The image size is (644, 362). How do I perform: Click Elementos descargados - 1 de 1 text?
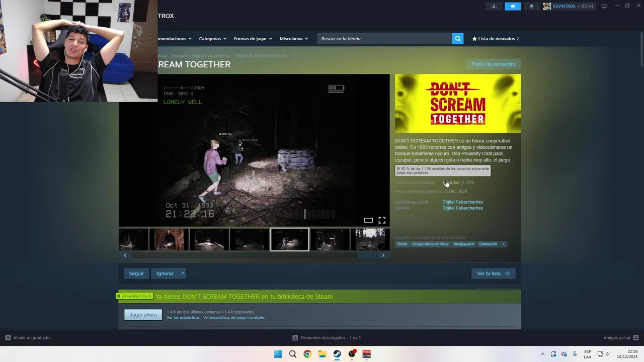(331, 338)
